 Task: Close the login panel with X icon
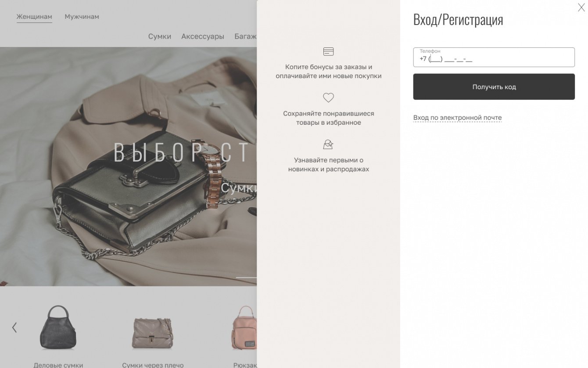[x=581, y=7]
